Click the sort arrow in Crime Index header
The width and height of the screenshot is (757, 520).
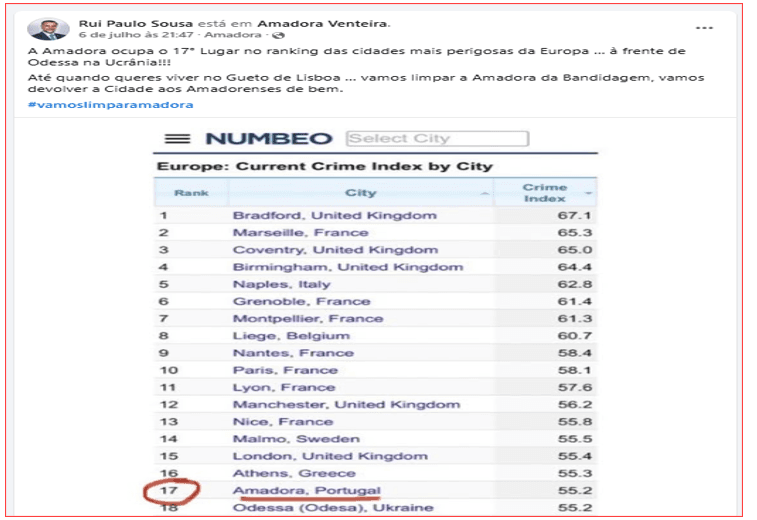589,193
